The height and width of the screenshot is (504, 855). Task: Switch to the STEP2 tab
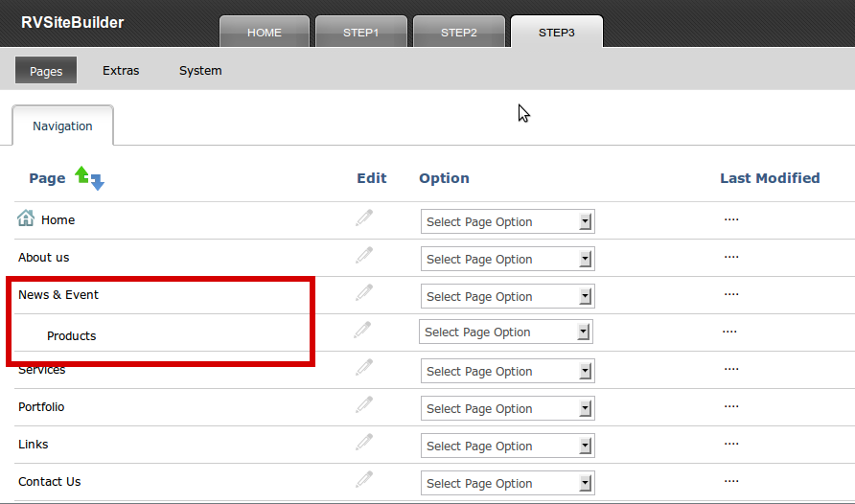click(458, 33)
